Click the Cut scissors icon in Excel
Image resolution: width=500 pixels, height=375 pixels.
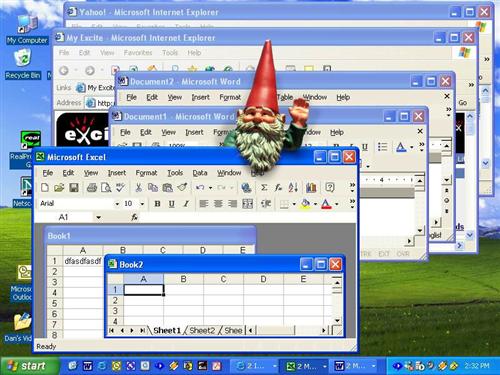click(138, 188)
